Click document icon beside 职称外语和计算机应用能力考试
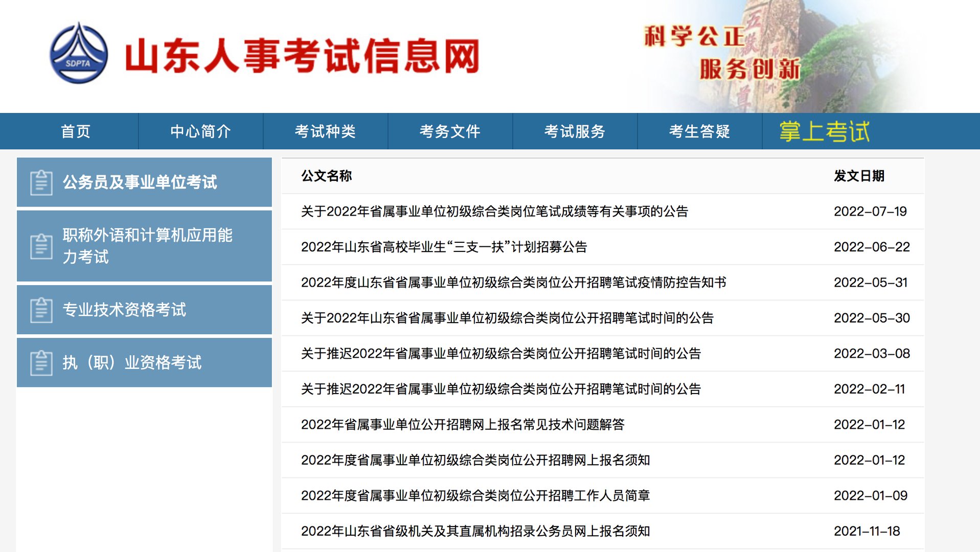 pyautogui.click(x=41, y=247)
